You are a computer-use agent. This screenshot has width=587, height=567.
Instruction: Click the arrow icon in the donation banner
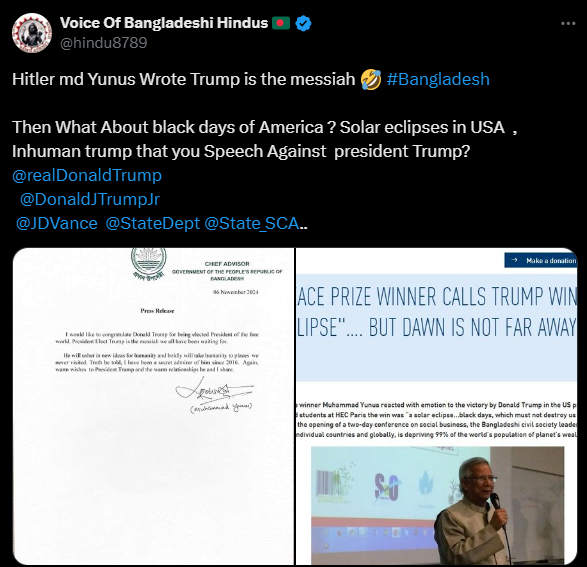514,260
